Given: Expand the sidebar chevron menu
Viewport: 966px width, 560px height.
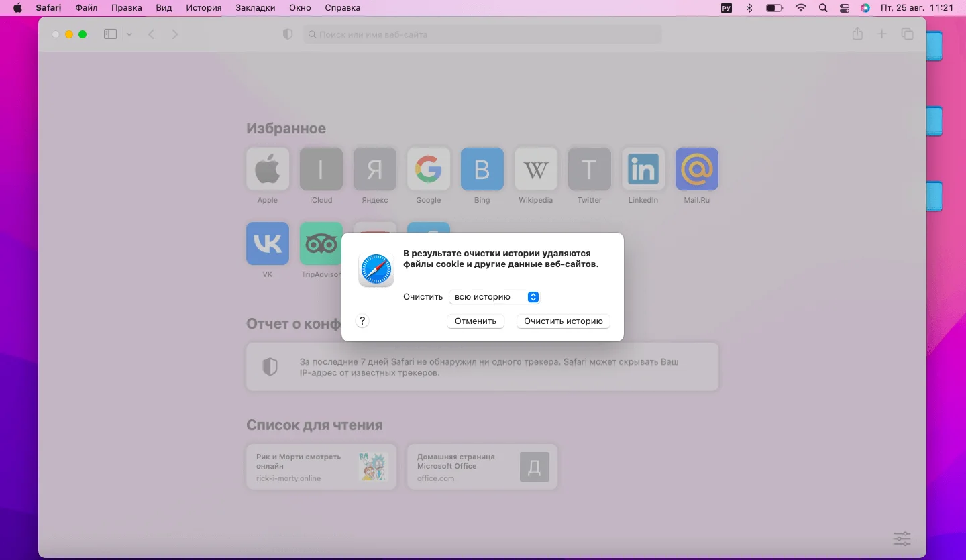Looking at the screenshot, I should (129, 34).
